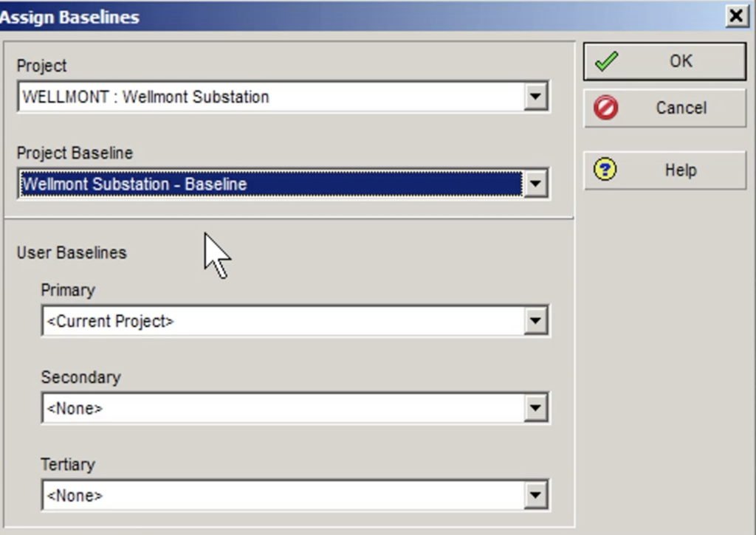This screenshot has height=535, width=756.
Task: Click the Tertiary field showing <None>
Action: (281, 495)
